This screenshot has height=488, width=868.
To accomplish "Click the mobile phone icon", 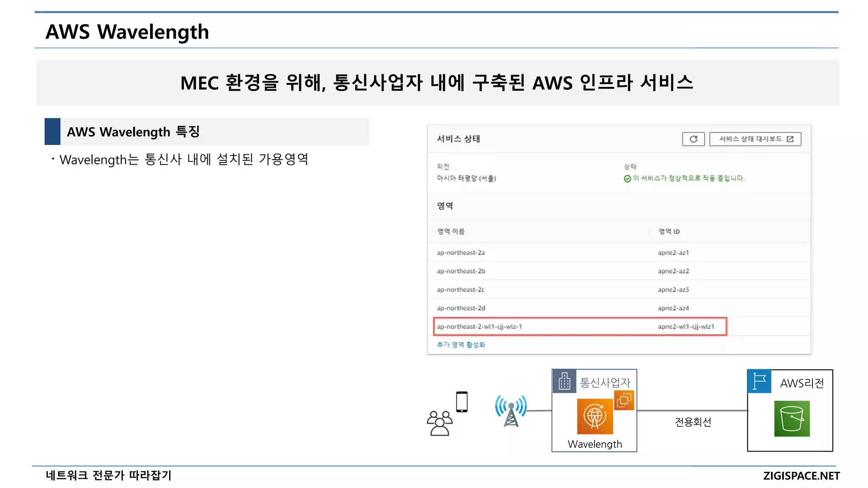I will coord(462,402).
